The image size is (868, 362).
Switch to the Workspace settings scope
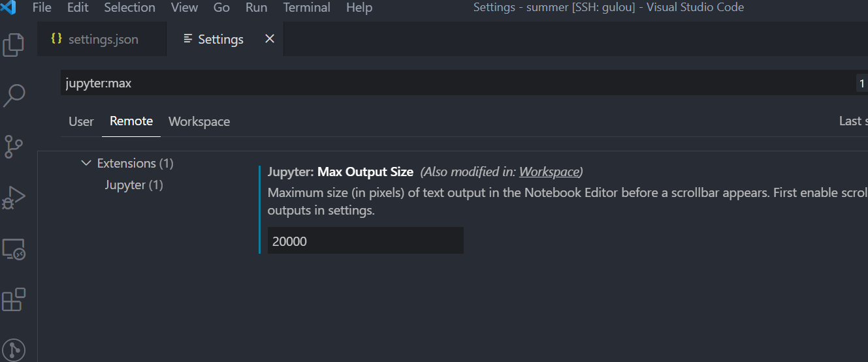(199, 122)
